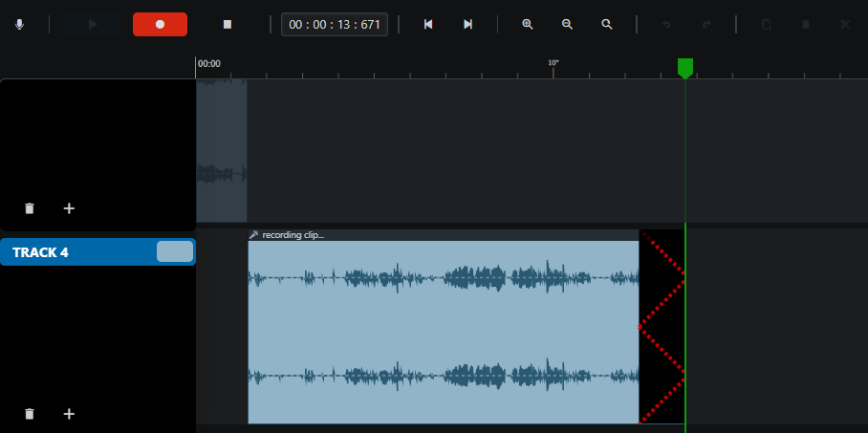Jump to the start with skip-back icon
Image resolution: width=868 pixels, height=433 pixels.
(428, 24)
